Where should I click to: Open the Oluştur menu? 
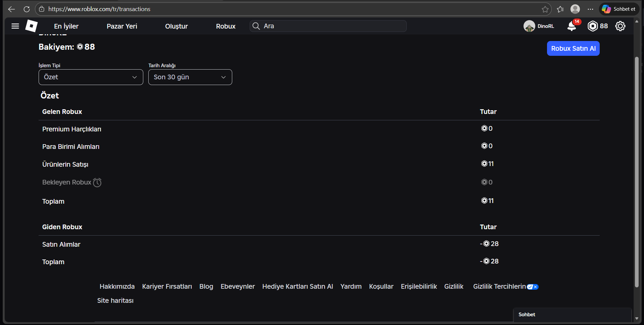[177, 26]
